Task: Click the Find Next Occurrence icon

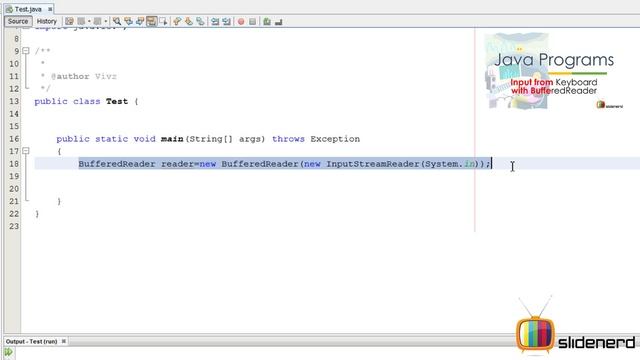Action: pos(140,21)
